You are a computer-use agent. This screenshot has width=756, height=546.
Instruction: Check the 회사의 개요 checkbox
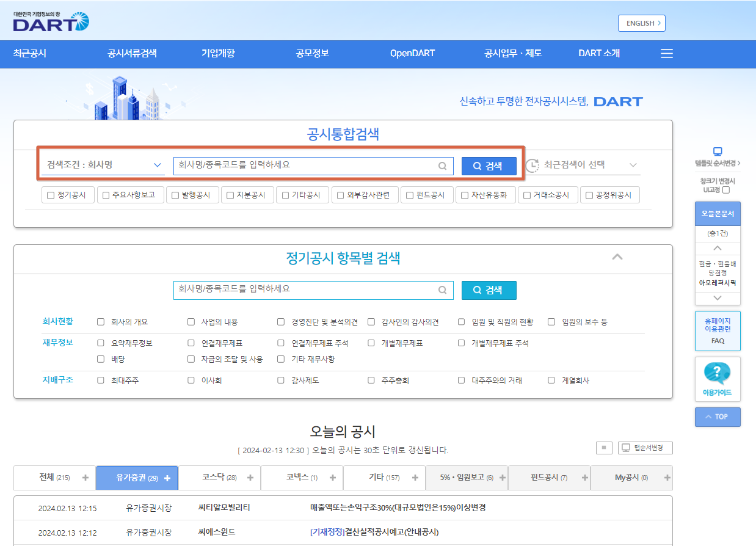pos(100,321)
